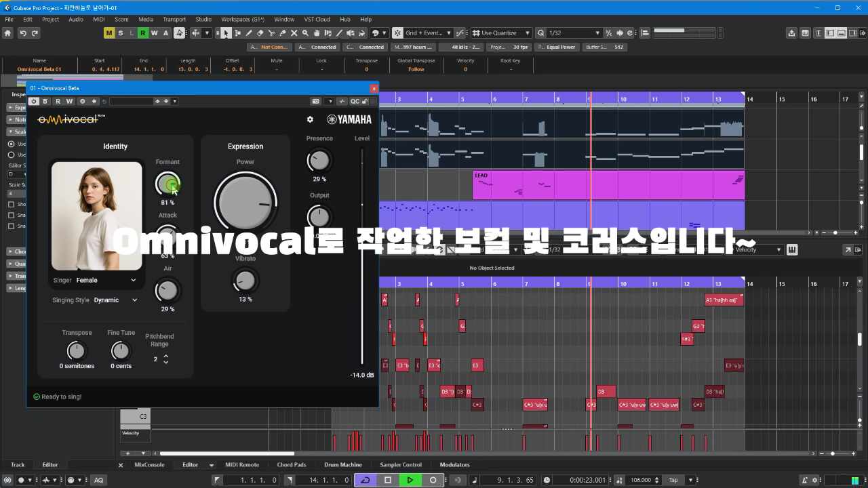Image resolution: width=868 pixels, height=488 pixels.
Task: Adjust the Omnivocal Power knob
Action: (x=245, y=201)
